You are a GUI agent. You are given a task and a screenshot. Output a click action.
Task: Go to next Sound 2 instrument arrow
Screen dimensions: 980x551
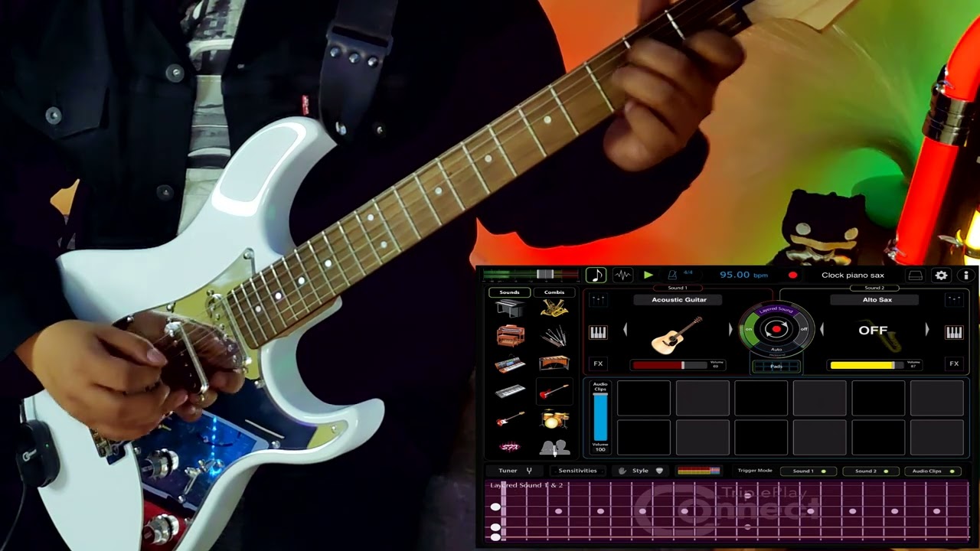(926, 330)
